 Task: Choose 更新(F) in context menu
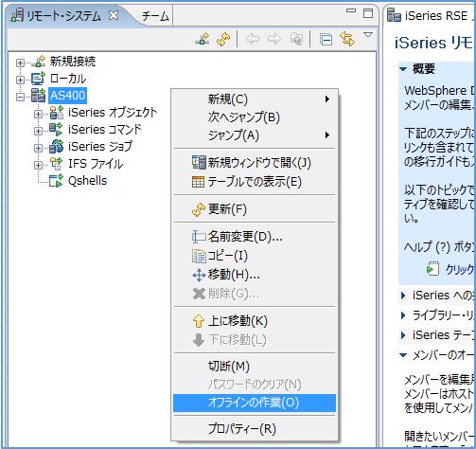tap(255, 209)
